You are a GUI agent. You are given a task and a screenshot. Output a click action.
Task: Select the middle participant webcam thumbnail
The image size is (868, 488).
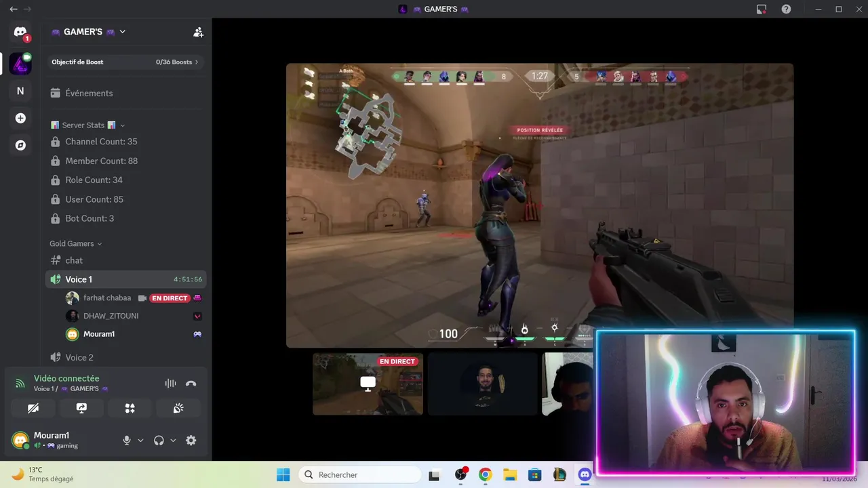click(482, 384)
